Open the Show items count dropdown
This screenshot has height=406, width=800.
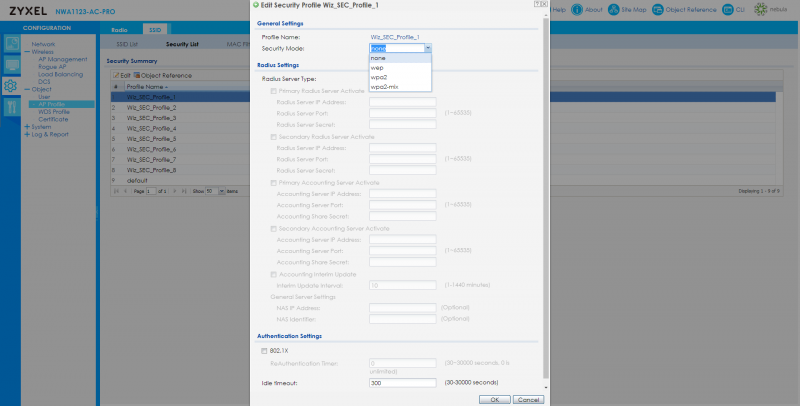[221, 191]
